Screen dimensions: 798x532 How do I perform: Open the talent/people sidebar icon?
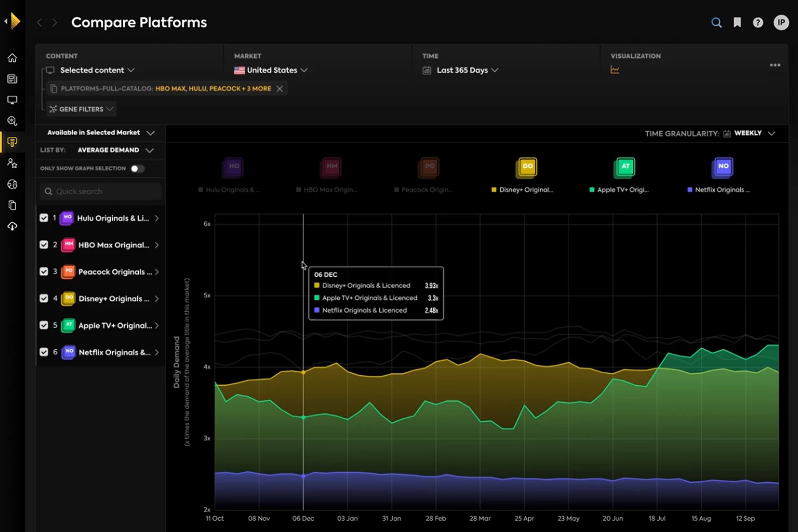tap(12, 163)
